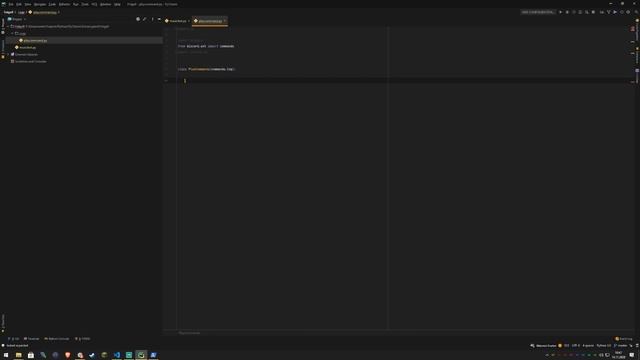Click the Python interpreter status widget
The width and height of the screenshot is (640, 360).
tap(604, 346)
